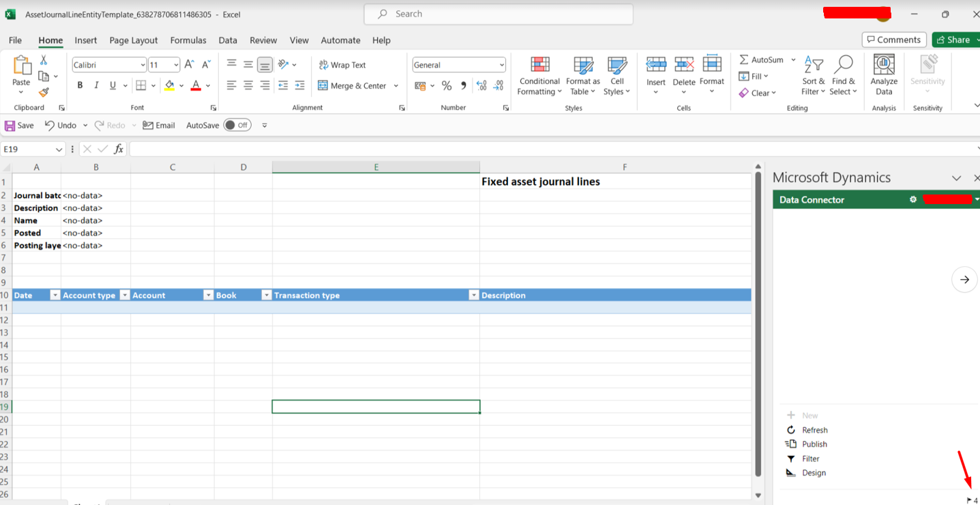Open the Calibri font name dropdown
980x505 pixels.
pyautogui.click(x=143, y=65)
